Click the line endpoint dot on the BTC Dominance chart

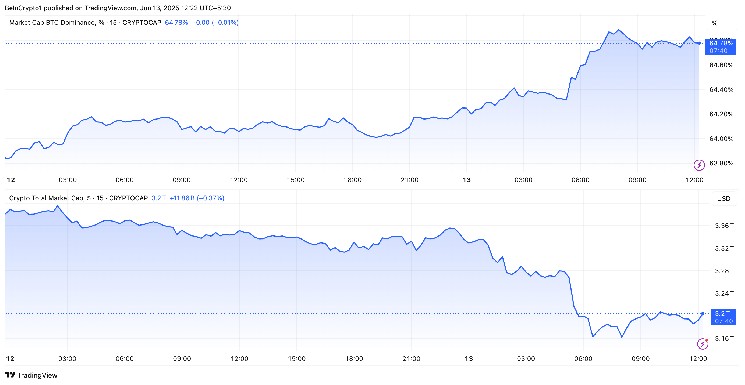(700, 43)
